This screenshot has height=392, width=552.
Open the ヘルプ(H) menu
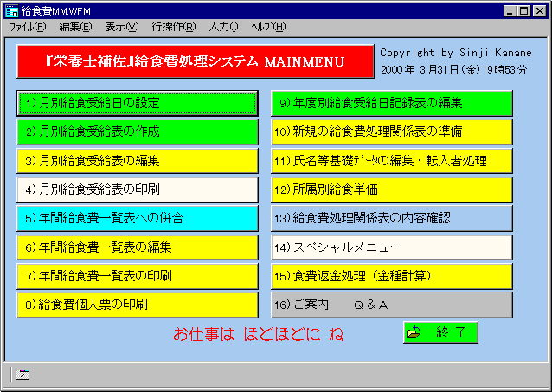(x=267, y=27)
